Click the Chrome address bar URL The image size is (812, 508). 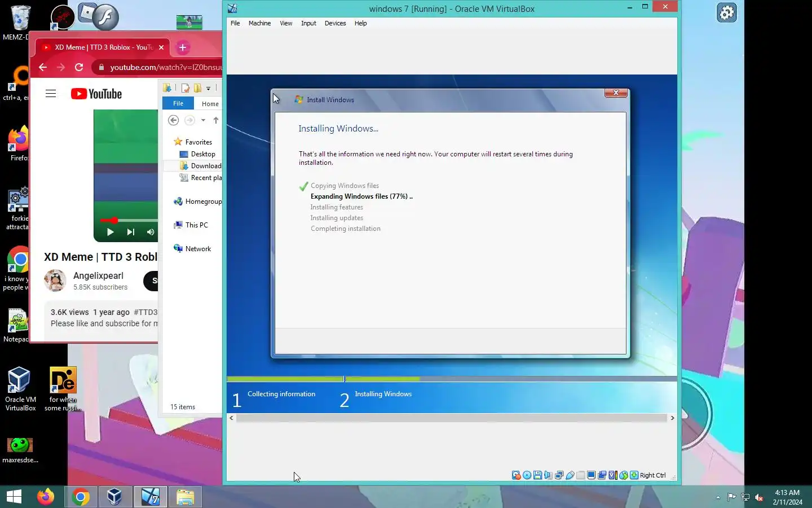pos(166,67)
